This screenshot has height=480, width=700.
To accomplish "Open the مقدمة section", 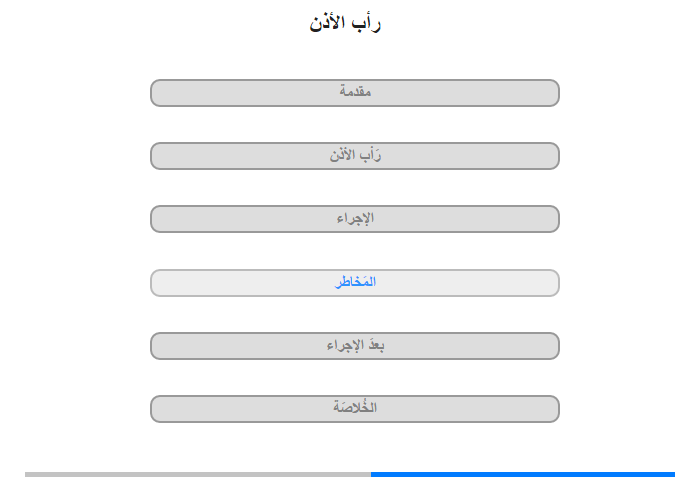I will click(354, 93).
